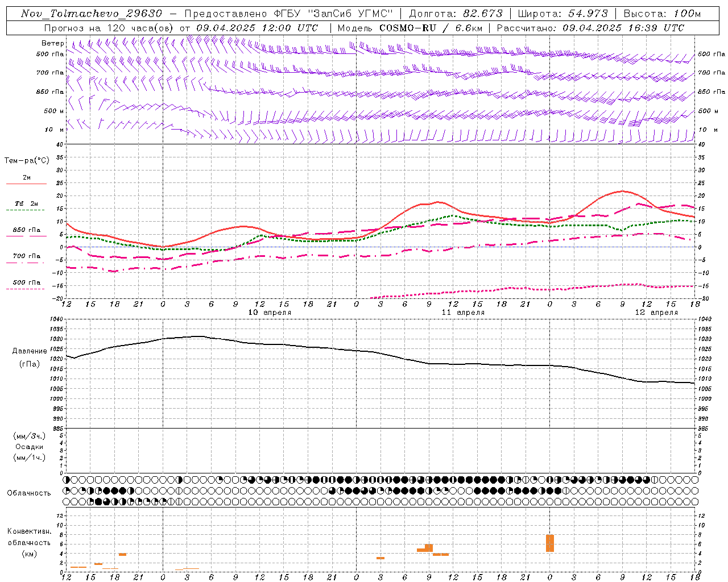Click the 11 апреля date label

(463, 313)
